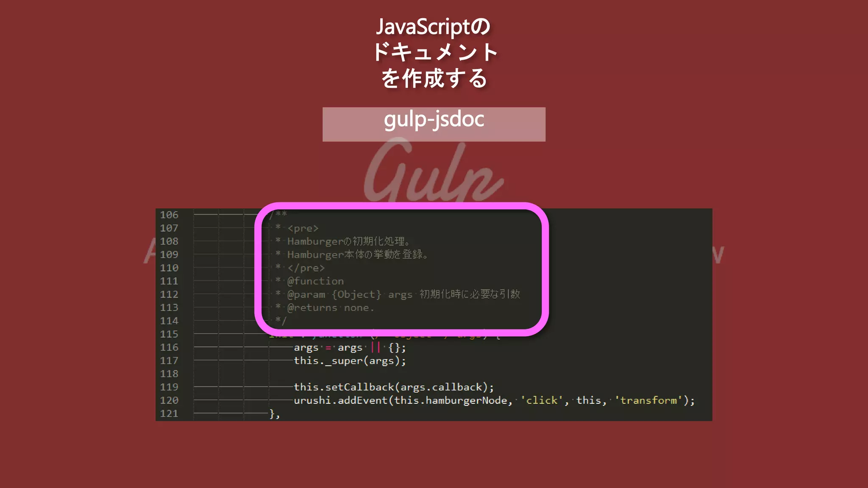Click the '</pre>' closing tag comment line
Screen dimensions: 868x488
(x=300, y=268)
